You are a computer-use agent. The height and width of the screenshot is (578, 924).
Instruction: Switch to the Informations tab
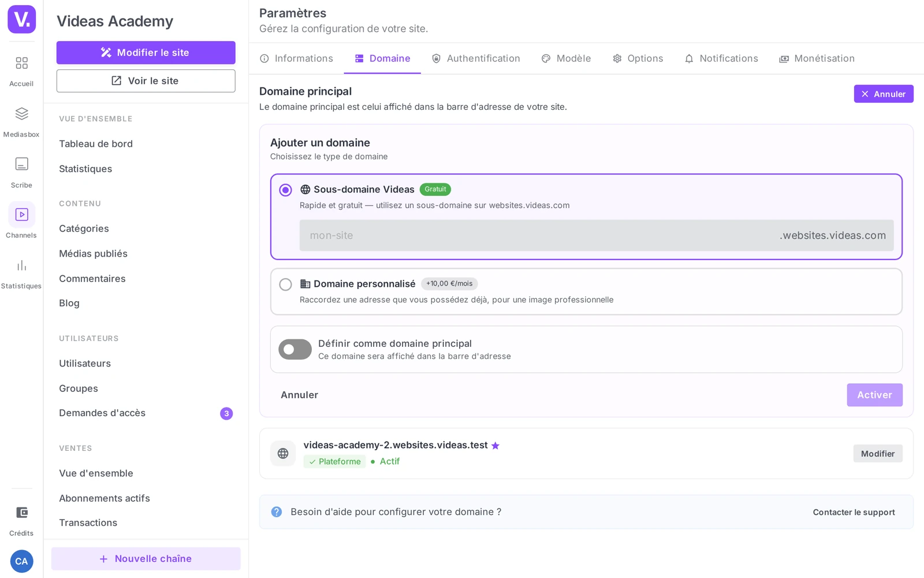tap(296, 58)
